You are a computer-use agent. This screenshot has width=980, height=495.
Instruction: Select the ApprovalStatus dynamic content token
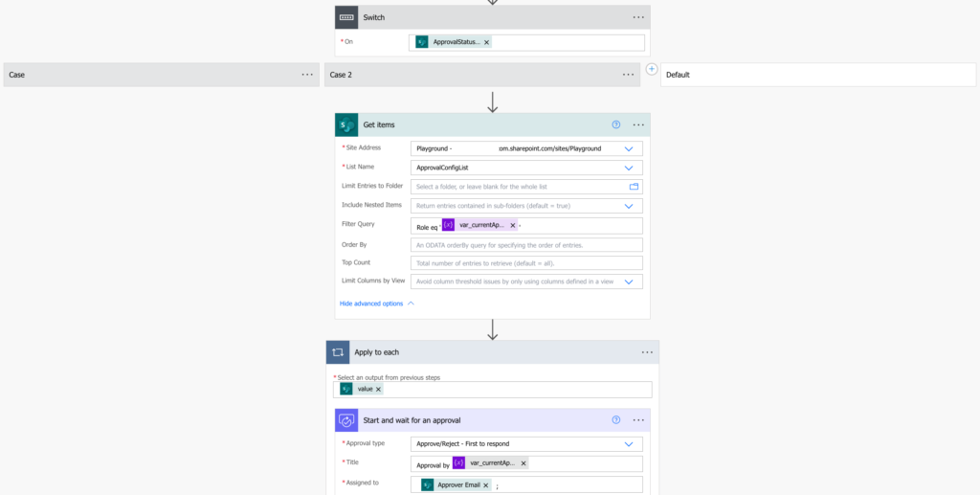[455, 42]
